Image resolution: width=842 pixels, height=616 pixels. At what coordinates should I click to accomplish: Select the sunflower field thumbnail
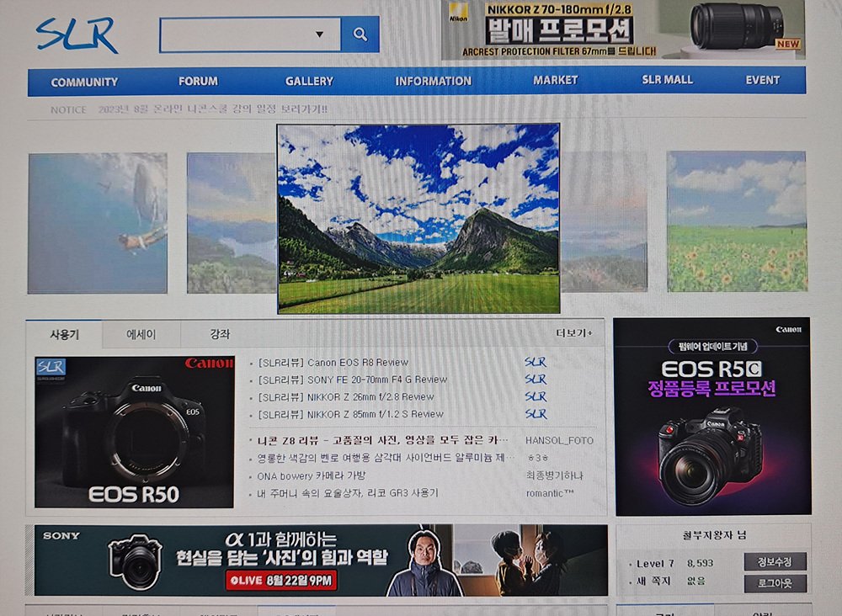[x=736, y=221]
